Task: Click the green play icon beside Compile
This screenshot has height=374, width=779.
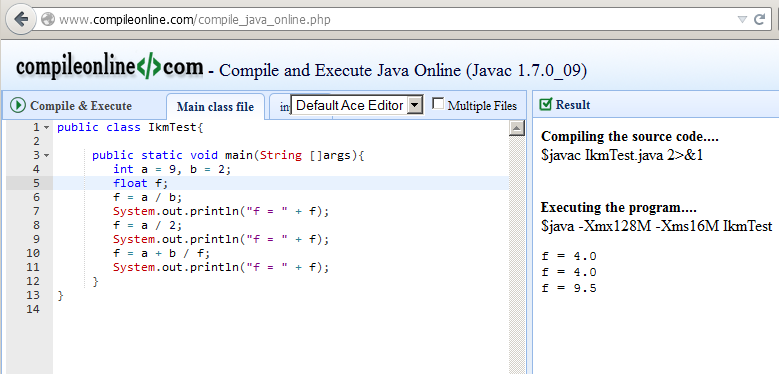Action: [x=18, y=105]
